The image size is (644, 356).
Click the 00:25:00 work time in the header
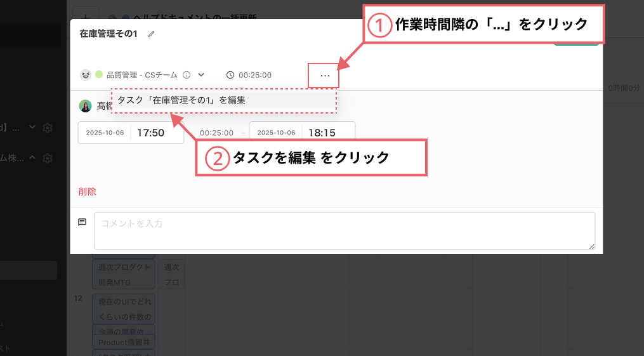[x=255, y=75]
